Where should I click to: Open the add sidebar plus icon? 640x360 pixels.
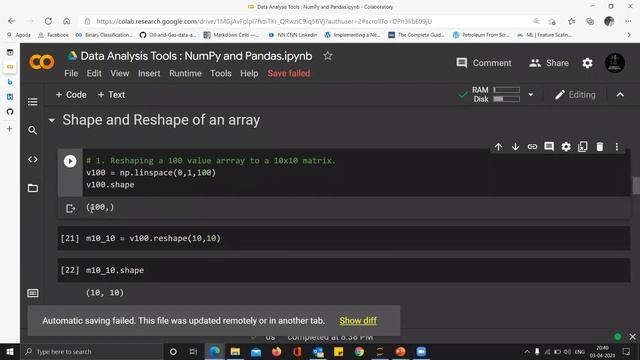9,129
